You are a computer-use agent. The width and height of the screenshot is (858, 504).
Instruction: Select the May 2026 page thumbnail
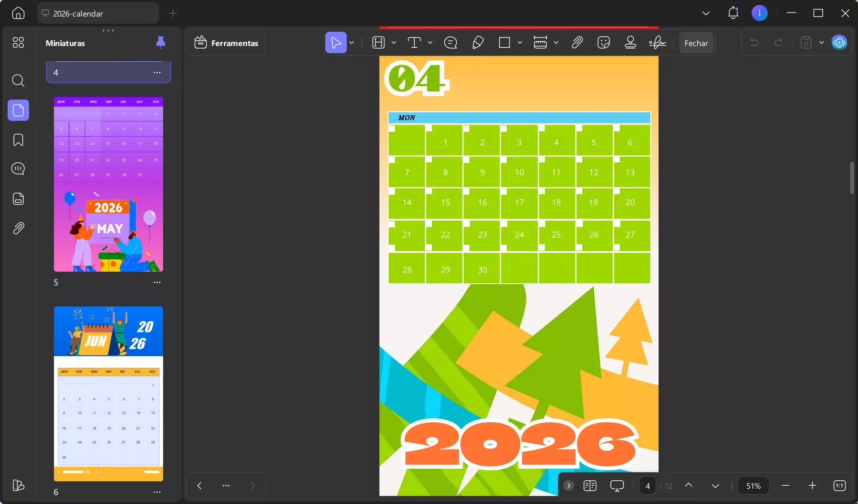(x=109, y=184)
